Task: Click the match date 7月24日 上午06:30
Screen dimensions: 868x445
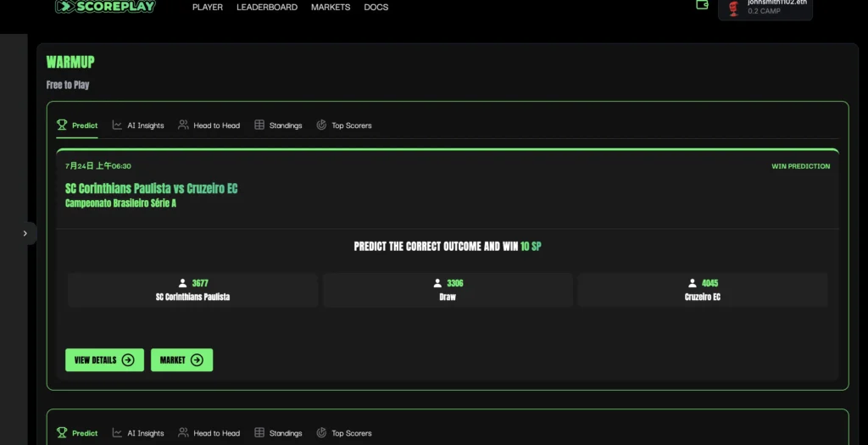Action: (x=98, y=166)
